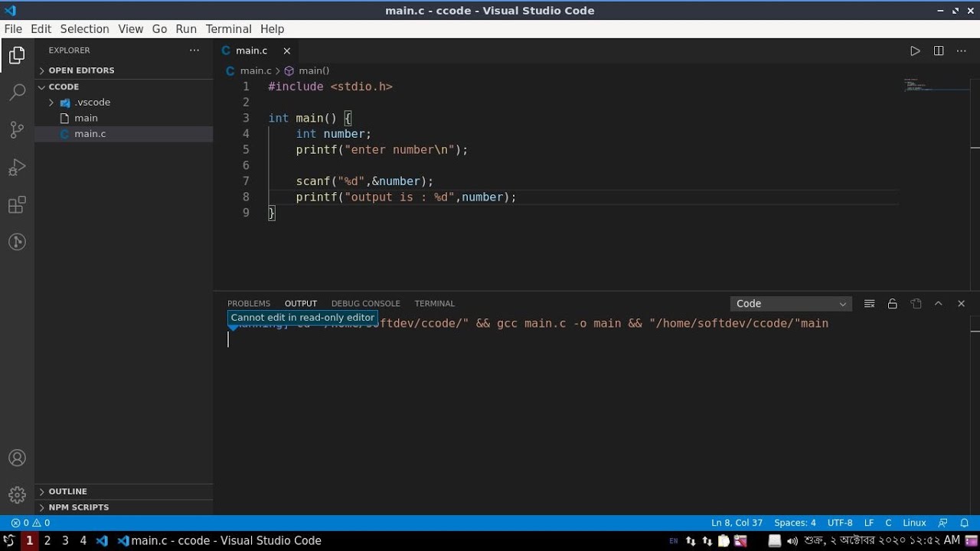Open Run and Debug view
Viewport: 980px width, 551px height.
tap(17, 168)
